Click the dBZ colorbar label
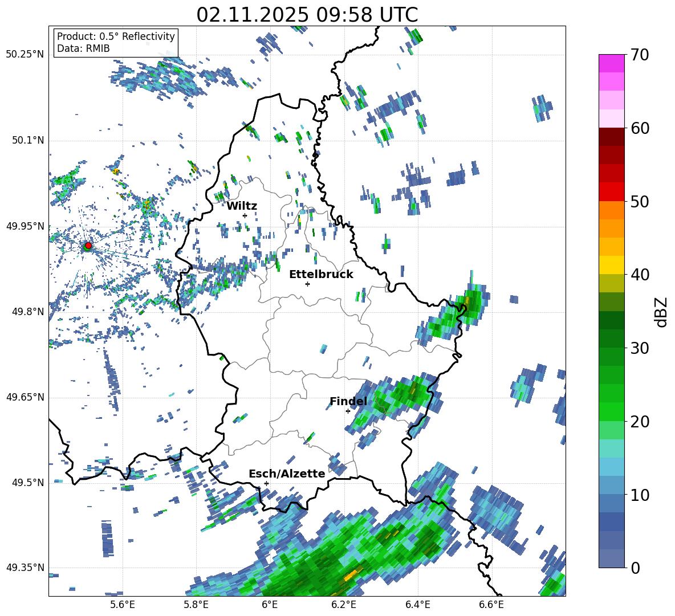Viewport: 675px width, 616px height. [x=662, y=312]
